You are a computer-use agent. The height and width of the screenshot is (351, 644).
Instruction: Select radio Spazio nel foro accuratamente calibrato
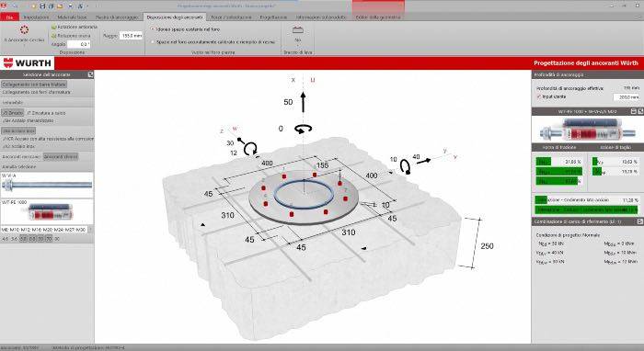pyautogui.click(x=153, y=42)
